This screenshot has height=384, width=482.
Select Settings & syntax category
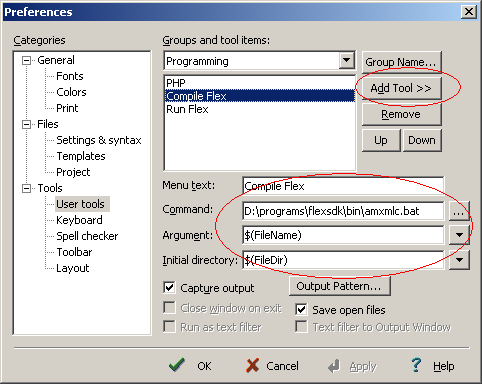coord(99,140)
